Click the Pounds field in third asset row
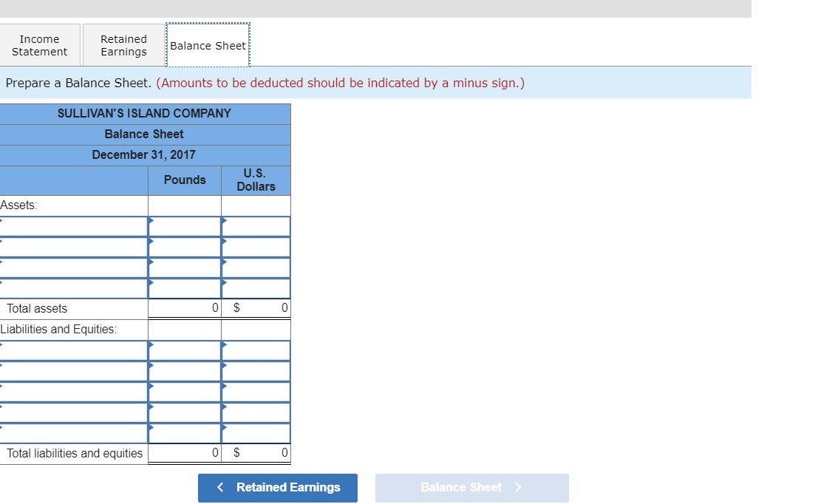815x504 pixels. click(x=185, y=268)
